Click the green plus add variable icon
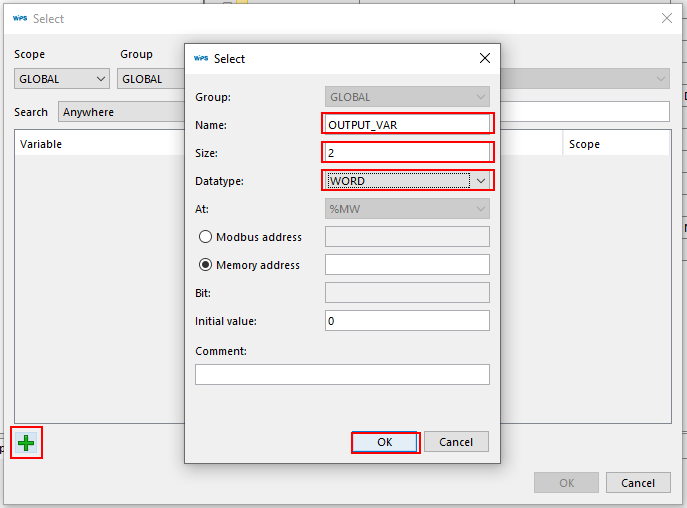Image resolution: width=687 pixels, height=508 pixels. (26, 443)
